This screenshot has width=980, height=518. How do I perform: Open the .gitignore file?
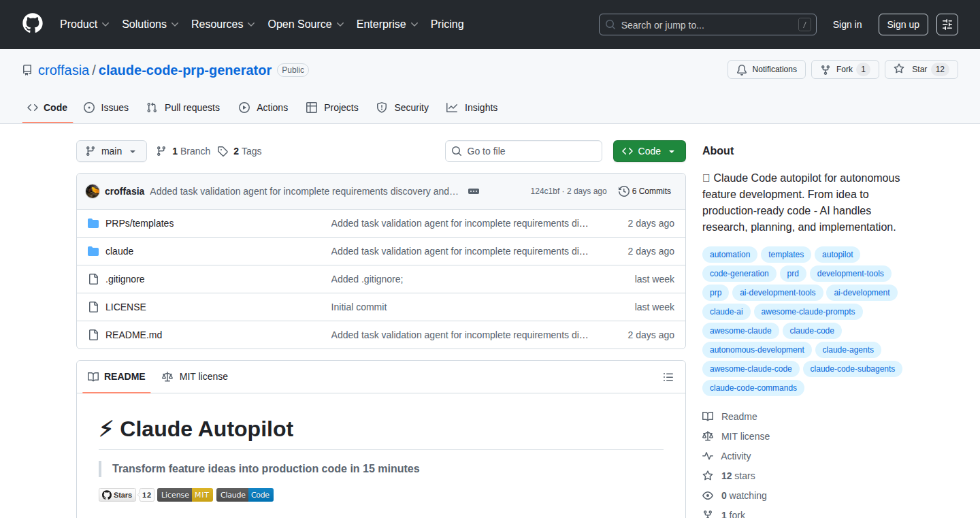125,279
